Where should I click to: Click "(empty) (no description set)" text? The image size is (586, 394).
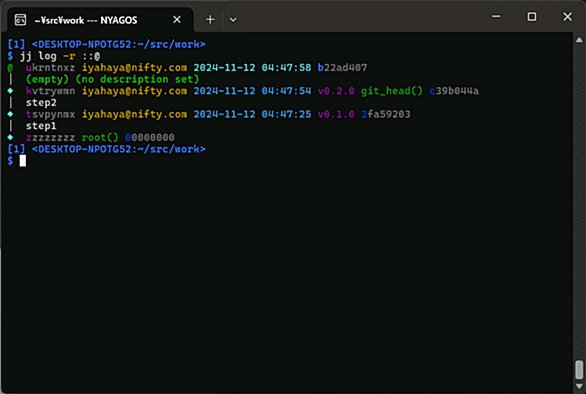click(112, 79)
